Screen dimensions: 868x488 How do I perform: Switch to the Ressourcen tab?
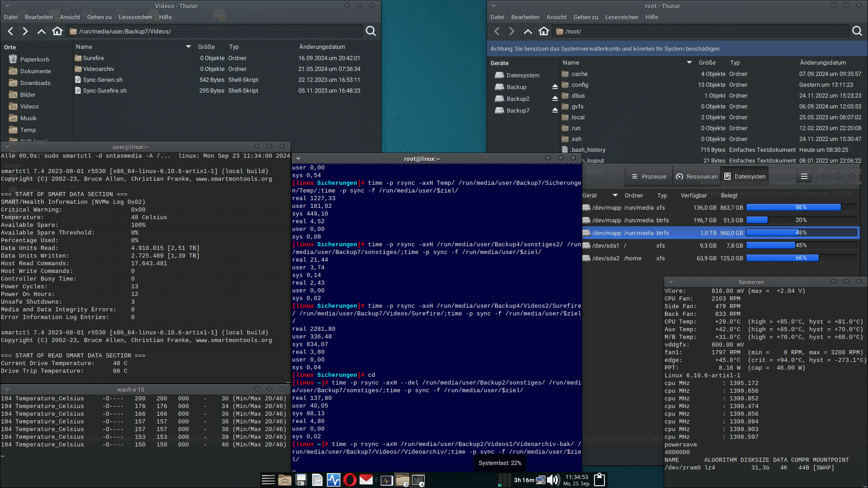[x=697, y=177]
